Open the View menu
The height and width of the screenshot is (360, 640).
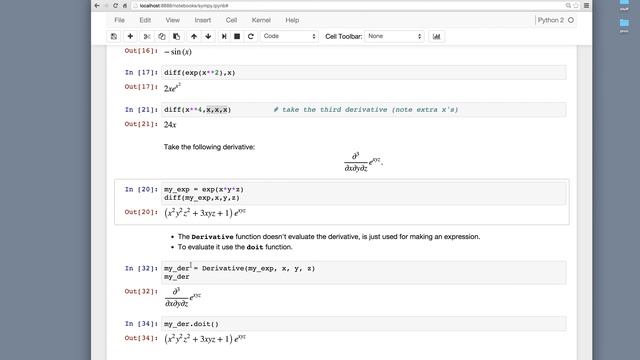pyautogui.click(x=172, y=20)
